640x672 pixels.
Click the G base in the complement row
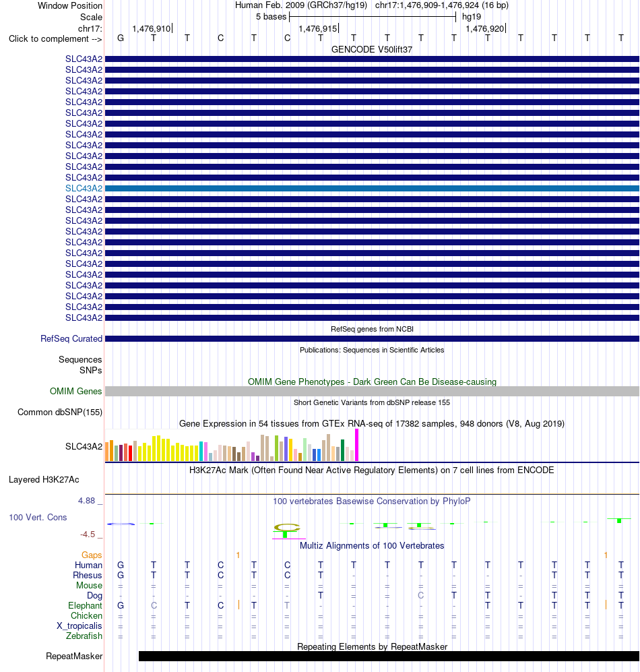click(121, 38)
